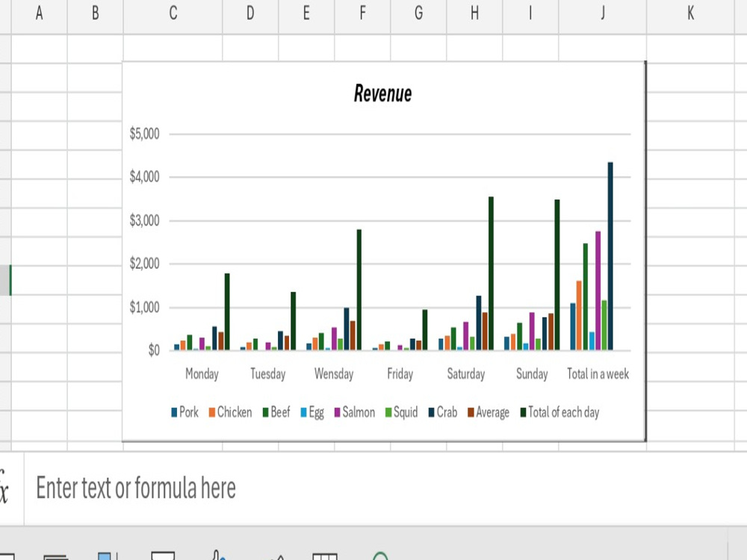Click the 'Total in a week' axis label
This screenshot has width=747, height=560.
pos(598,374)
